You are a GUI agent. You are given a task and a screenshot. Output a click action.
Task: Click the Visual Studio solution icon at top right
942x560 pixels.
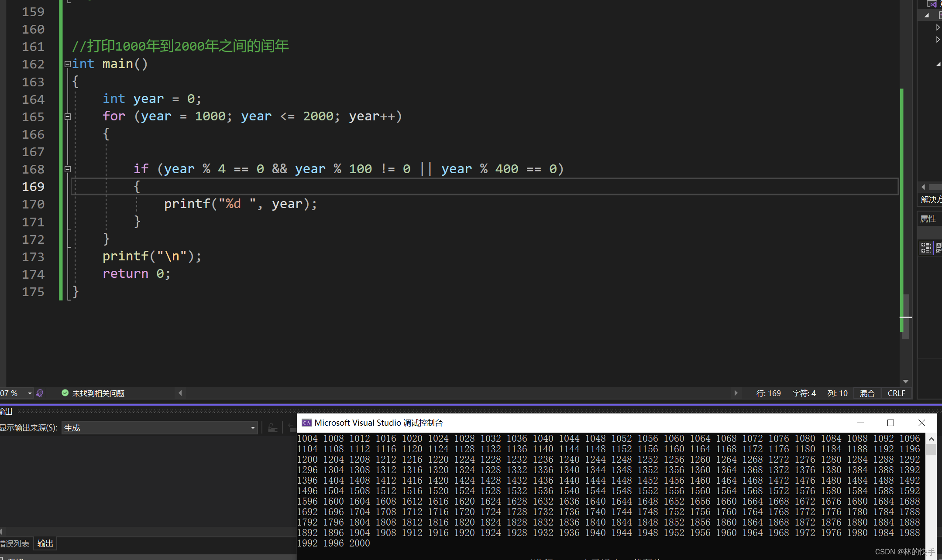[x=932, y=4]
